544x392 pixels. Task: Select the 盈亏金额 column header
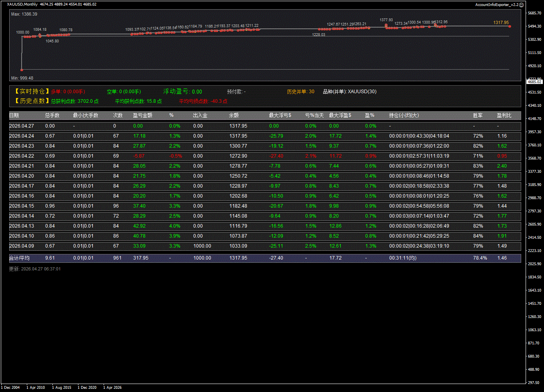click(142, 115)
